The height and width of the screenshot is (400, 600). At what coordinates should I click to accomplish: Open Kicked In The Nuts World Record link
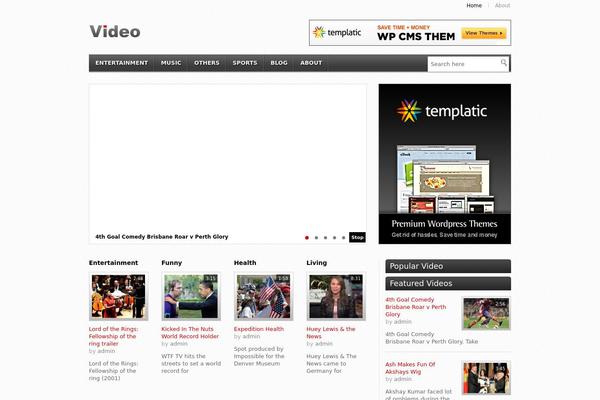tap(190, 333)
